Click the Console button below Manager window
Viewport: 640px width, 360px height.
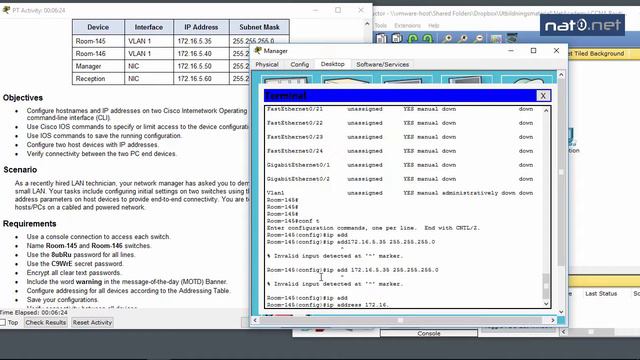(x=429, y=333)
